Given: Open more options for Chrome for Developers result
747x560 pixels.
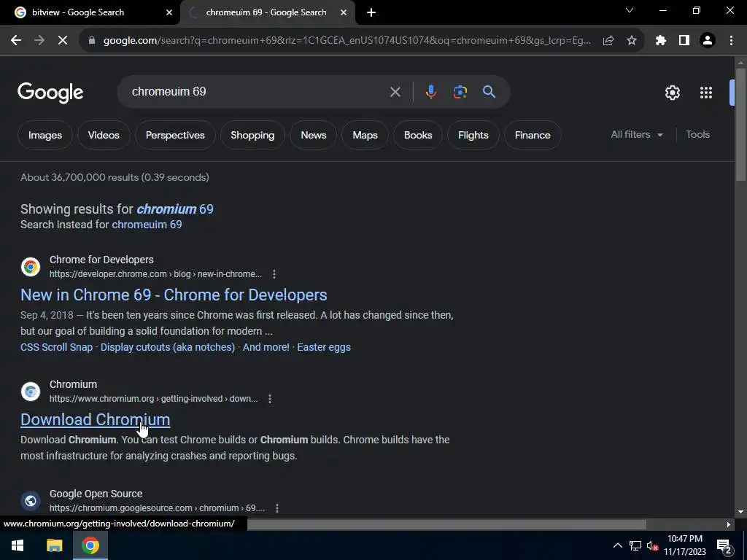Looking at the screenshot, I should [x=274, y=274].
